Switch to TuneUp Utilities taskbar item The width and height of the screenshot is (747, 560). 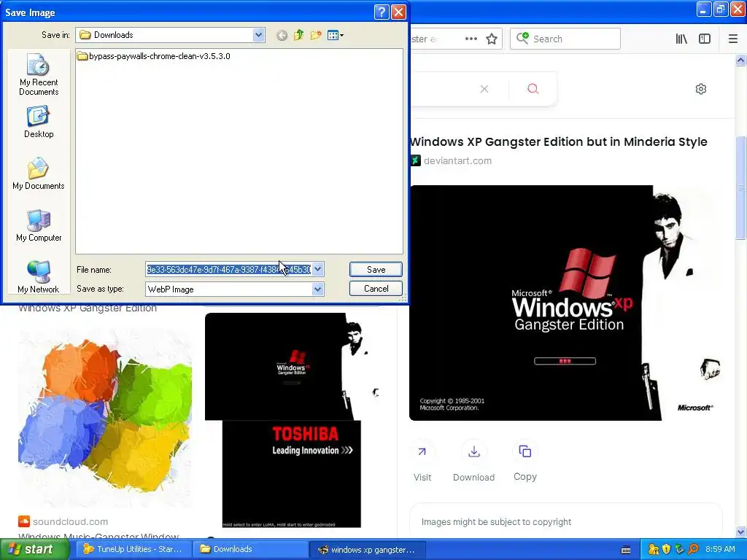coord(133,550)
